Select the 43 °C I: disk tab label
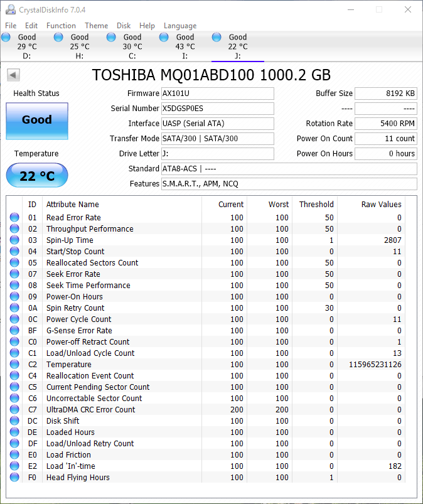 pos(185,46)
